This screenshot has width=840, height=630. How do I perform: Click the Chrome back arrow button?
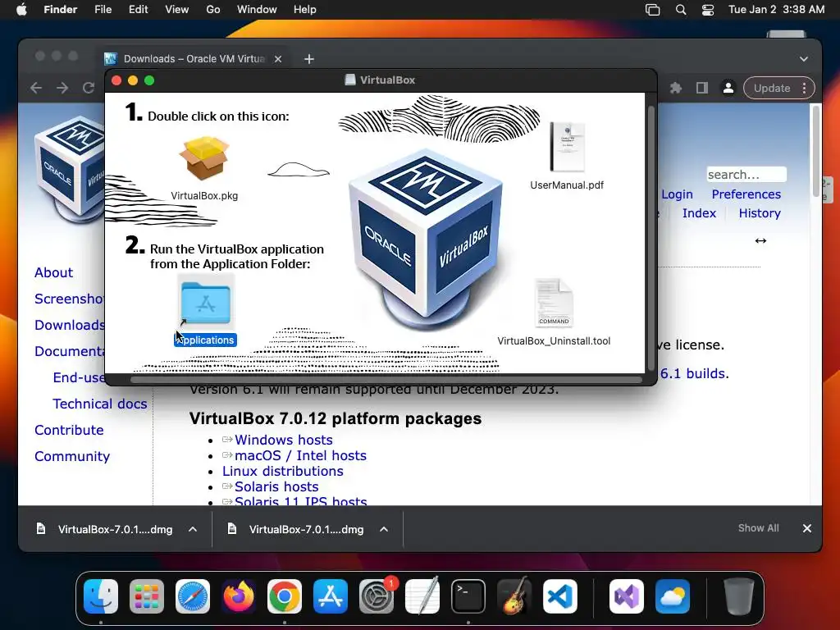coord(36,88)
